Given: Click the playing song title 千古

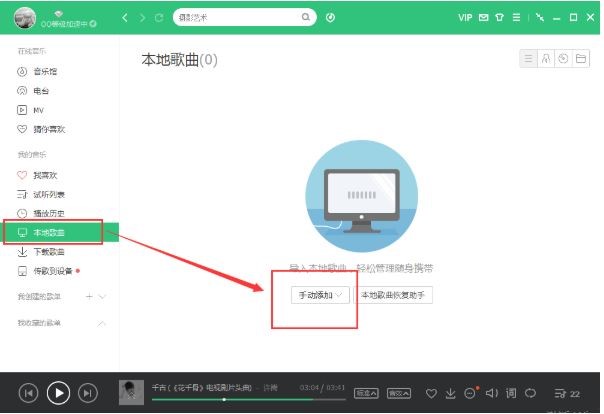Looking at the screenshot, I should click(x=202, y=387).
